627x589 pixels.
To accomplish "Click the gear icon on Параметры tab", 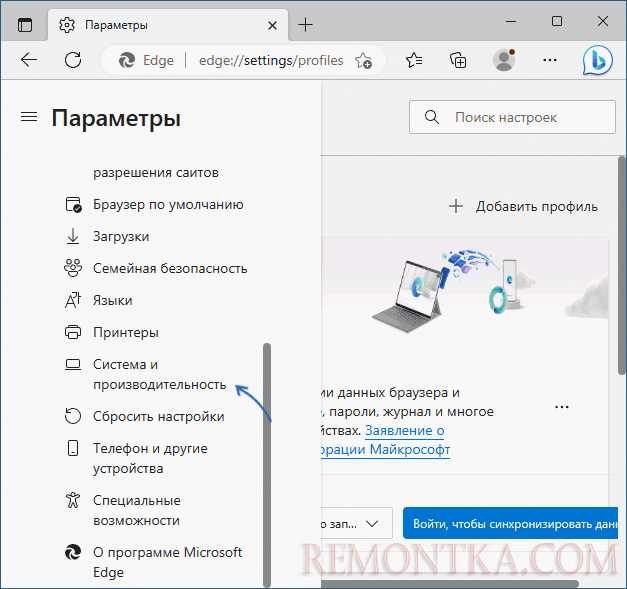I will tap(67, 25).
